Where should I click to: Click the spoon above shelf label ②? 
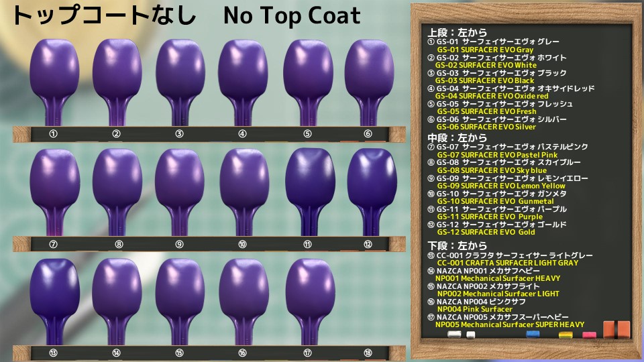click(x=117, y=82)
